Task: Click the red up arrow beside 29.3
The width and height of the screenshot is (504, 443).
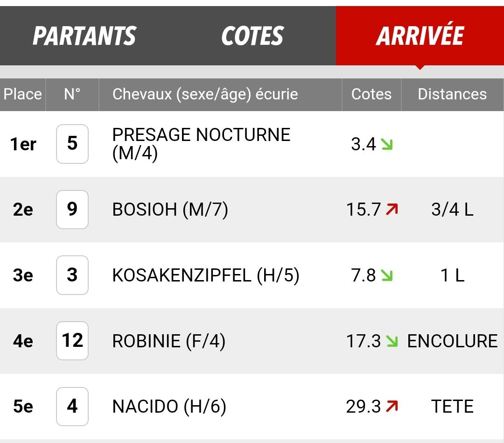Action: (x=392, y=406)
